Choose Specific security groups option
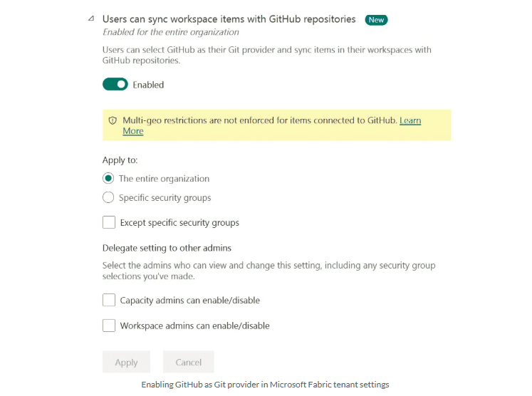532x396 pixels. (108, 197)
